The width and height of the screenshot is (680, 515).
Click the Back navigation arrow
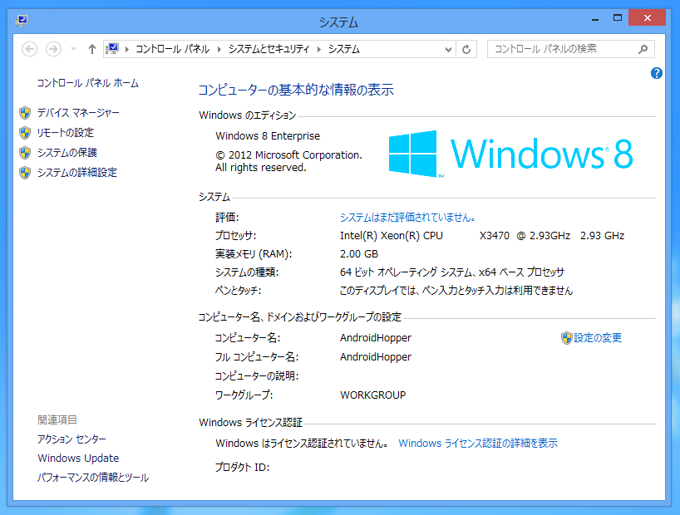click(x=29, y=49)
